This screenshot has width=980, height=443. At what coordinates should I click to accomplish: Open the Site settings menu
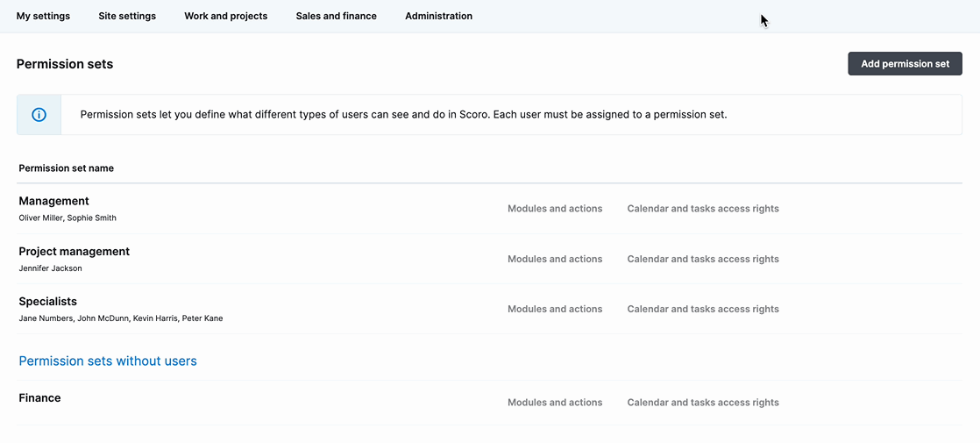(127, 17)
